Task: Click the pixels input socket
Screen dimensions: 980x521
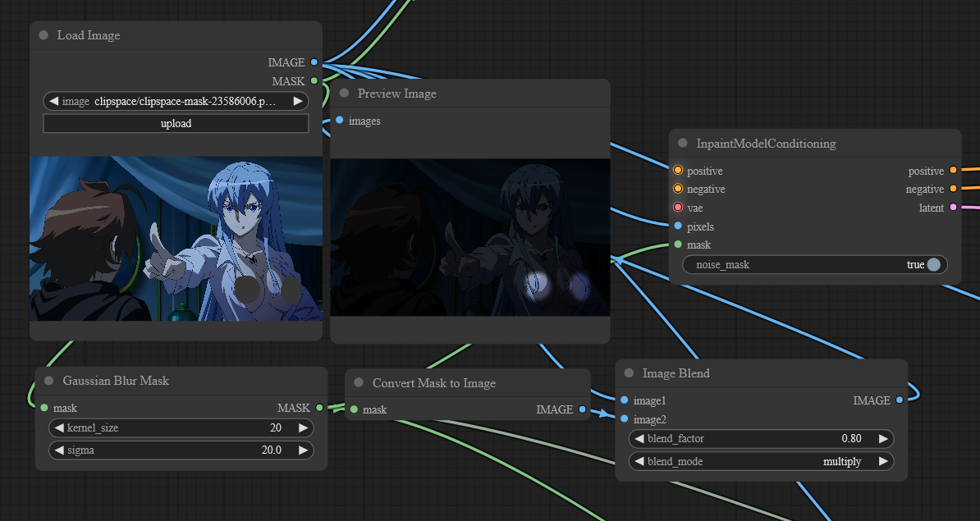Action: point(678,226)
